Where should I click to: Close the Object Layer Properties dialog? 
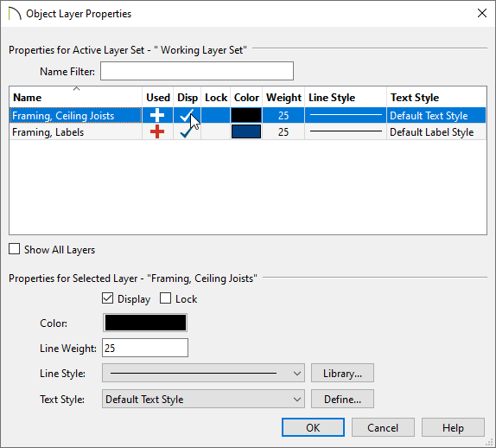click(482, 13)
